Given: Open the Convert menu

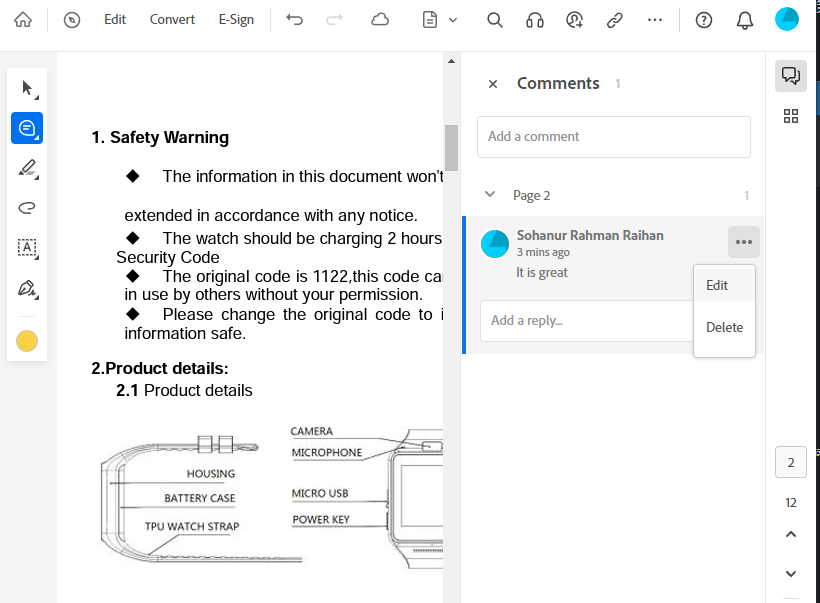Looking at the screenshot, I should click(172, 20).
